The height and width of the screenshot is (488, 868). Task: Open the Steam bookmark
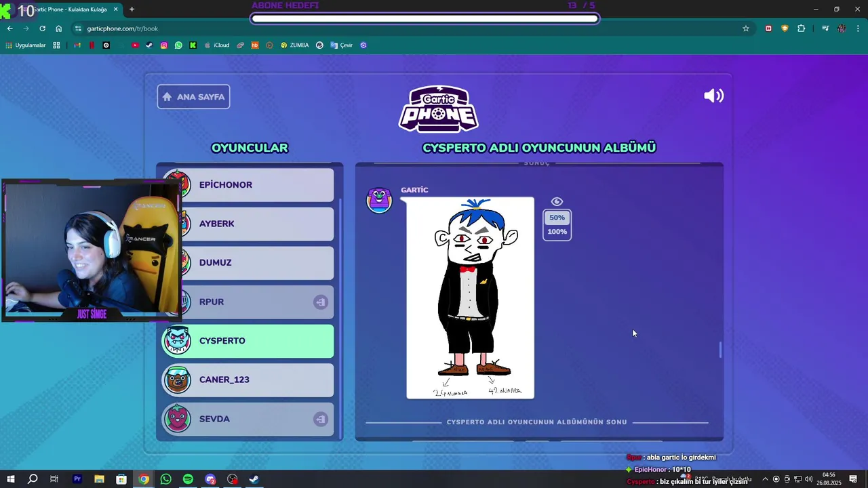[149, 45]
